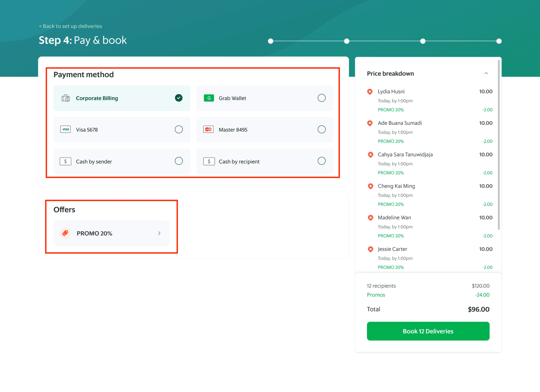
Task: Click the Corporate Billing briefcase icon
Action: click(65, 98)
